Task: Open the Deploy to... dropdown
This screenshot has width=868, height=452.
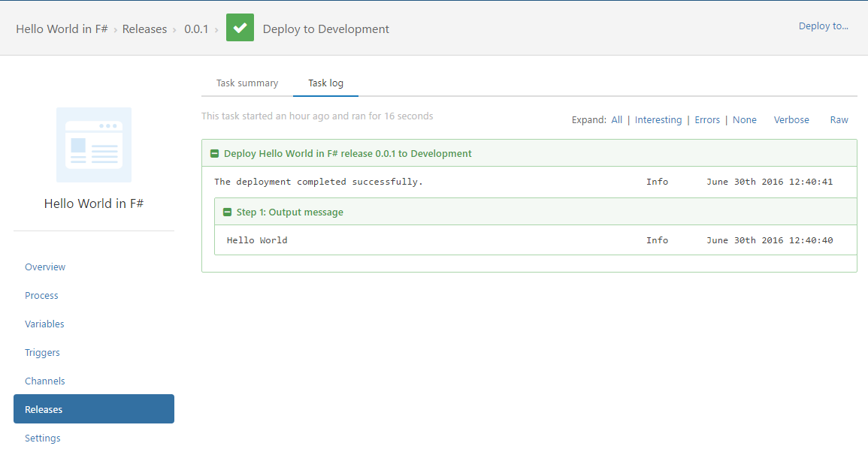Action: click(823, 26)
